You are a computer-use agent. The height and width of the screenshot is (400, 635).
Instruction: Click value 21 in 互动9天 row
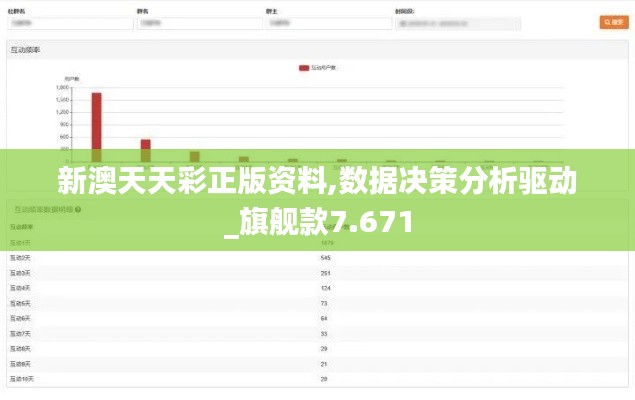point(324,364)
